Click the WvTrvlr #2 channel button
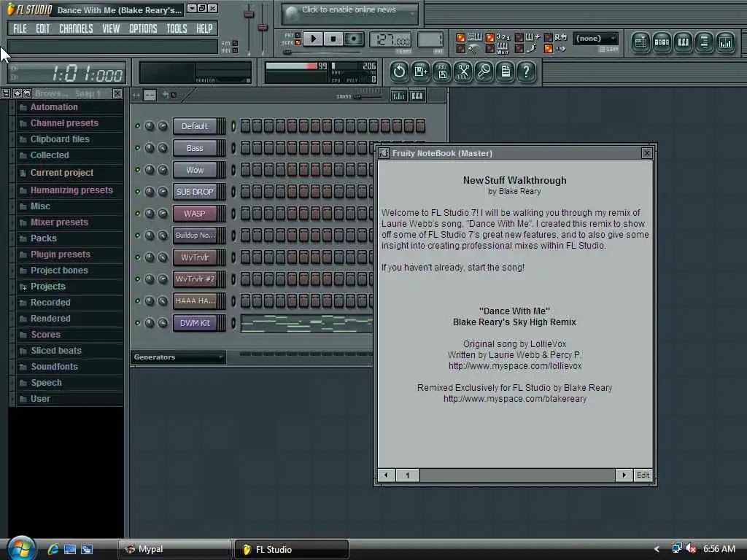 point(195,279)
